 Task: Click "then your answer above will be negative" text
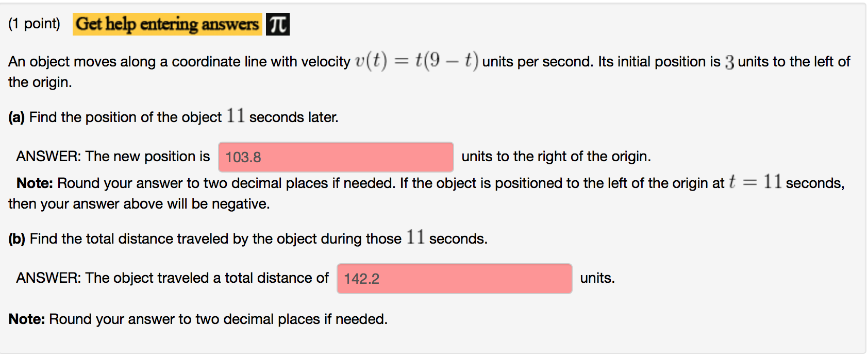pyautogui.click(x=139, y=204)
